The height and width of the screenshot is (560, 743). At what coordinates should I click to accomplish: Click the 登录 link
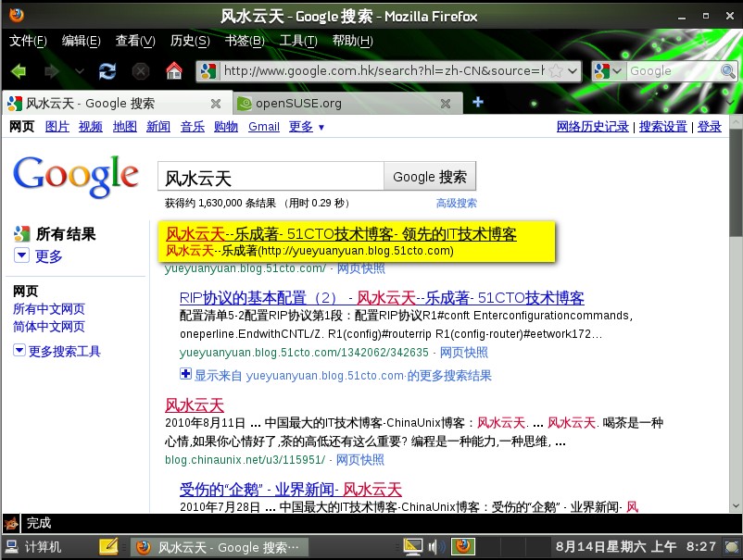[710, 127]
